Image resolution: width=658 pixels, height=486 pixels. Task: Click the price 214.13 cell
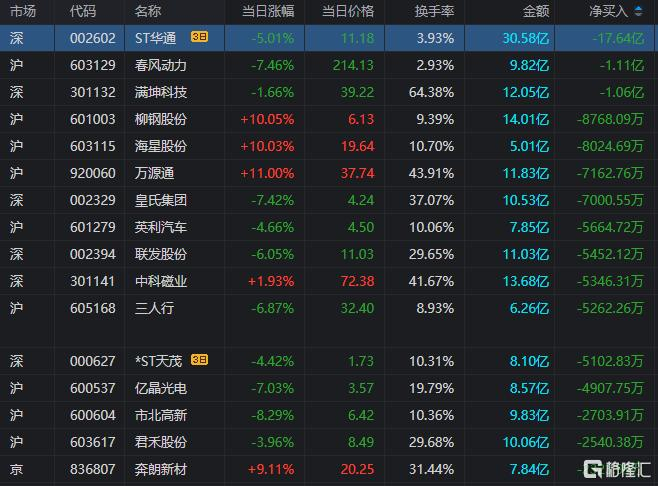pyautogui.click(x=353, y=65)
